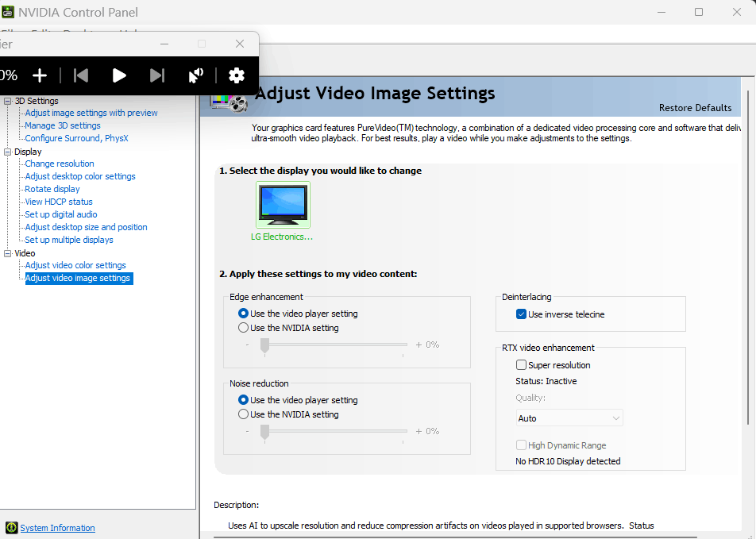Toggle Use inverse telecine checkbox
Screen dimensions: 756x539
point(521,314)
